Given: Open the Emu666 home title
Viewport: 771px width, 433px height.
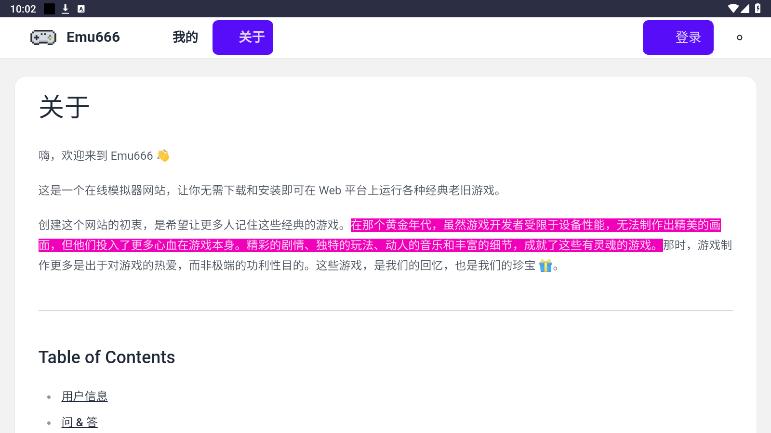Looking at the screenshot, I should tap(93, 37).
